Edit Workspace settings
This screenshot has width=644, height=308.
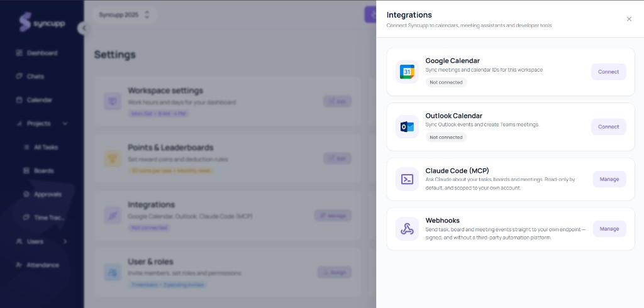pos(337,101)
